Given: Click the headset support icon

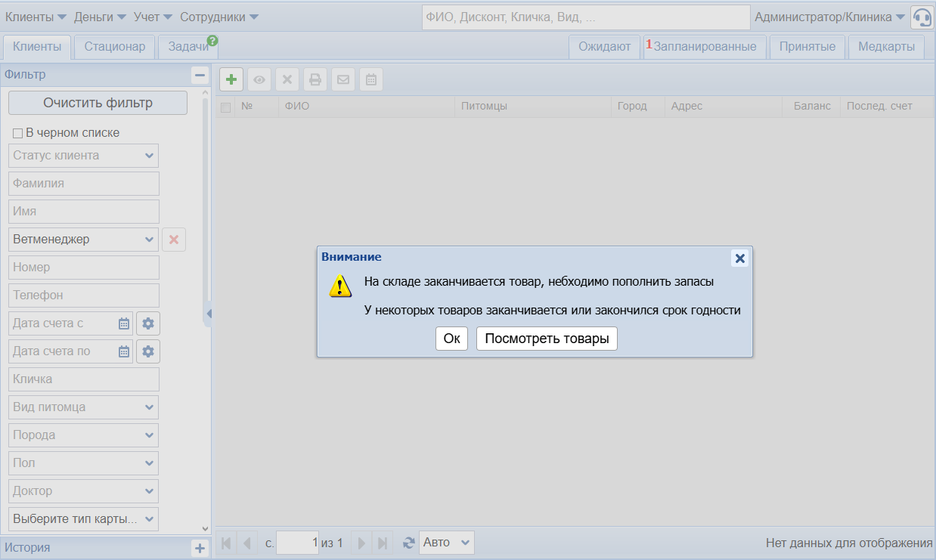Looking at the screenshot, I should (922, 17).
